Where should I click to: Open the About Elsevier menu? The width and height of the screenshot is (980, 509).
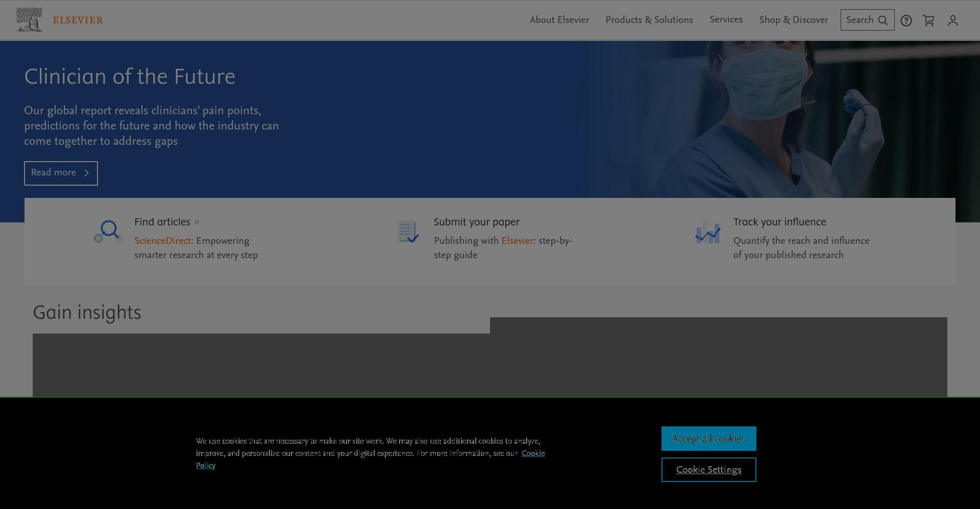(559, 20)
